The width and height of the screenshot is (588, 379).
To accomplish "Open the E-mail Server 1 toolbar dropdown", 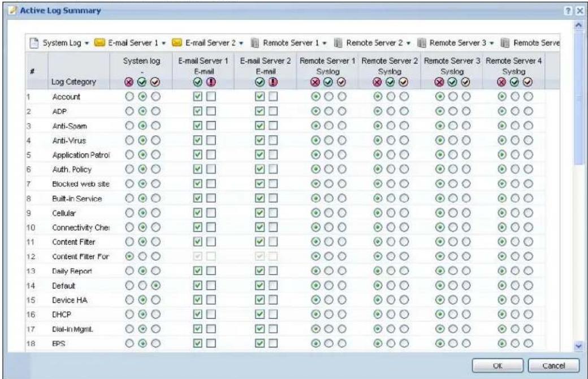I will pyautogui.click(x=163, y=43).
